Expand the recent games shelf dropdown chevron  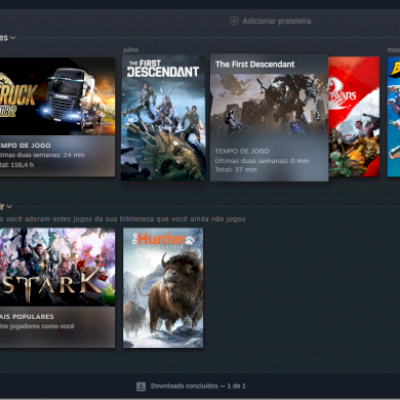coord(13,38)
